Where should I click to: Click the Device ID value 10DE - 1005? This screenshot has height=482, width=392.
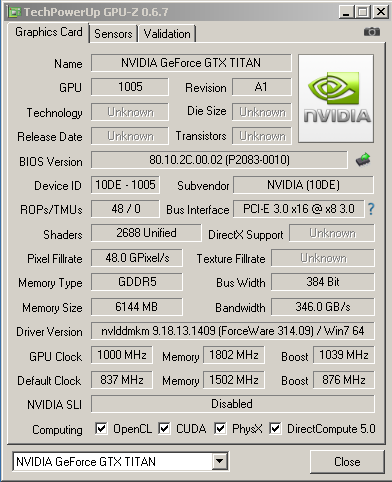tap(125, 185)
